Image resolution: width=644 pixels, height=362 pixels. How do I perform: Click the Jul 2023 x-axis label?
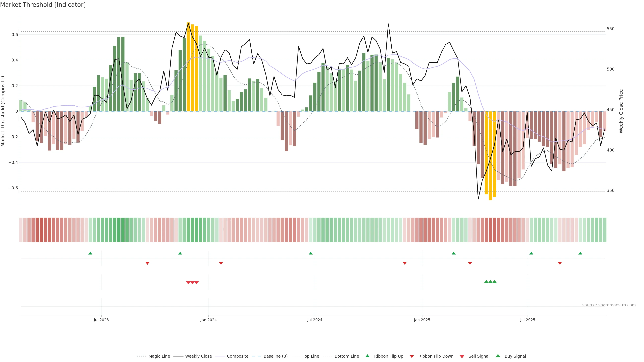point(101,320)
